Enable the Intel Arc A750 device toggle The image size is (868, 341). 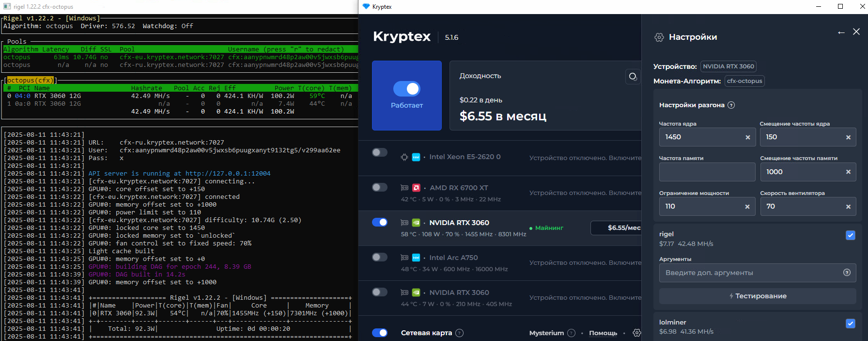(380, 257)
